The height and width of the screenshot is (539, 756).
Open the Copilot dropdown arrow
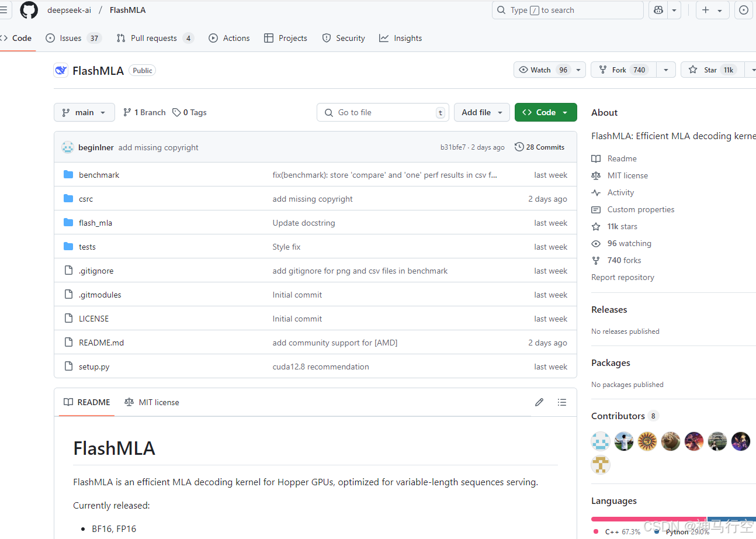[674, 10]
